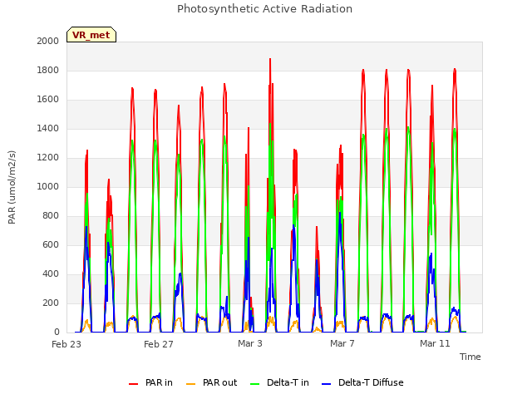Viewport: 532px width, 399px height.
Task: Click the 600 y-axis tick label
Action: click(x=51, y=245)
